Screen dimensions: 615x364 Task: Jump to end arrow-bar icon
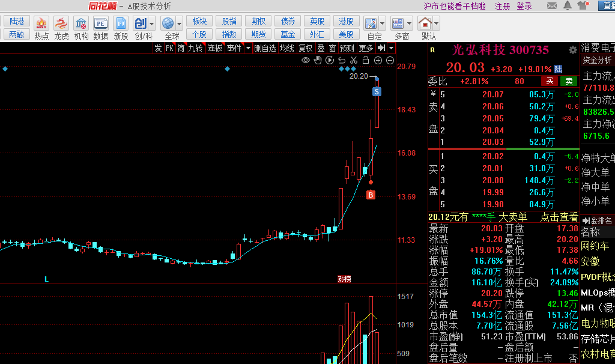point(381,48)
